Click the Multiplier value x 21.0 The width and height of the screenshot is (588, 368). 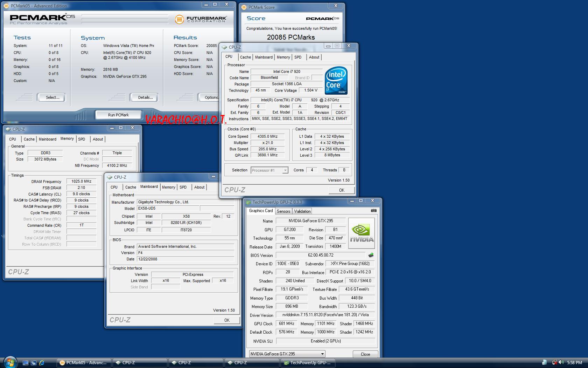point(267,143)
